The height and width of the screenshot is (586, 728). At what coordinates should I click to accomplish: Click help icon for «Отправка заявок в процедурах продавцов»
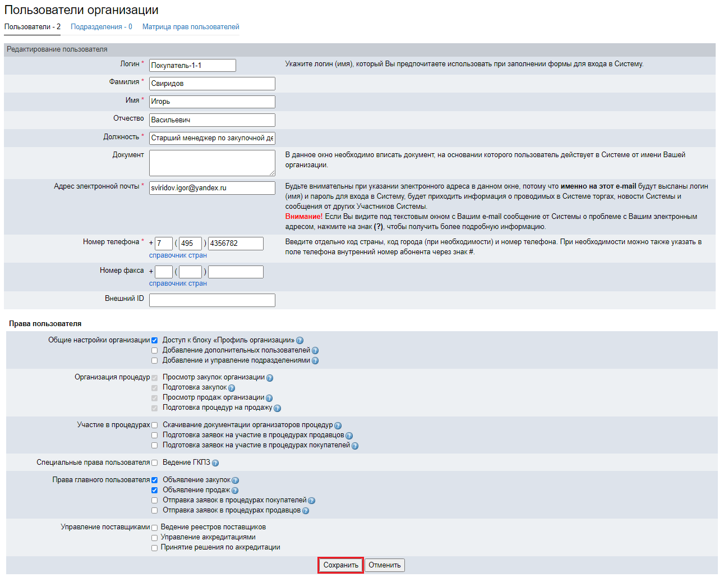coord(306,511)
